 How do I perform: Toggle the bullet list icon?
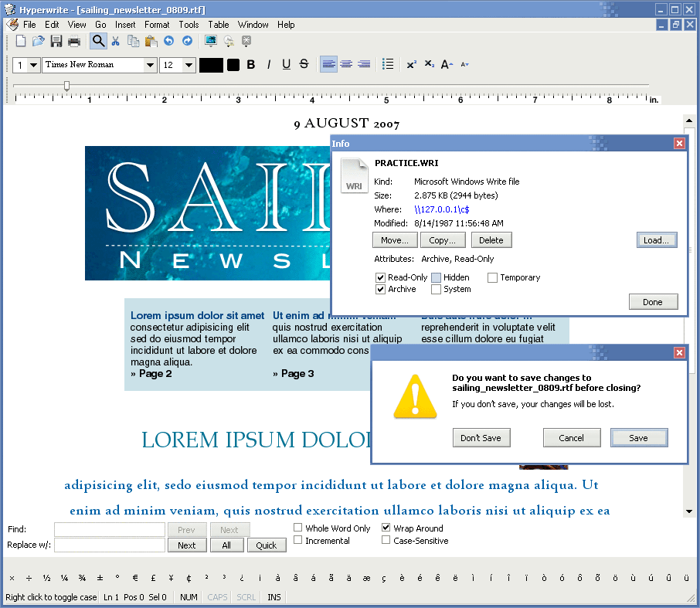point(388,65)
